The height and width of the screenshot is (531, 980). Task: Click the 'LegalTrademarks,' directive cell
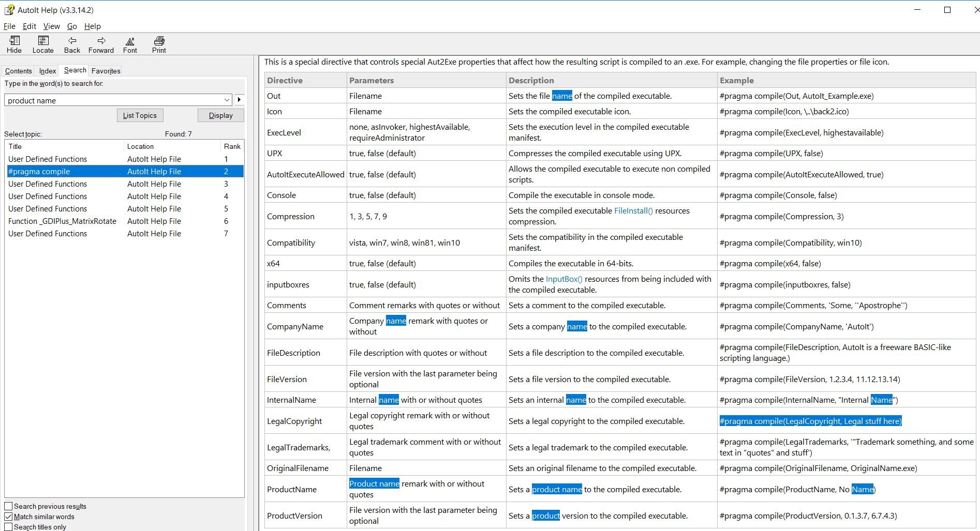(x=305, y=448)
